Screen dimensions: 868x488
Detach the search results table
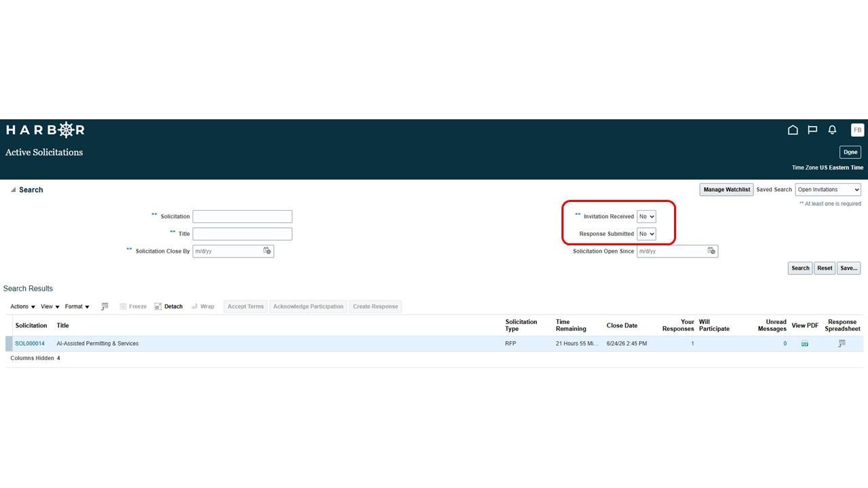[169, 306]
